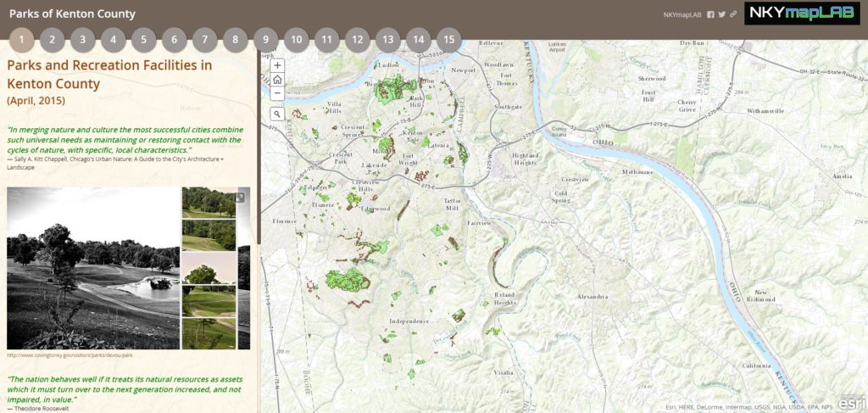Go to story section 3
The width and height of the screenshot is (868, 413).
[x=82, y=40]
